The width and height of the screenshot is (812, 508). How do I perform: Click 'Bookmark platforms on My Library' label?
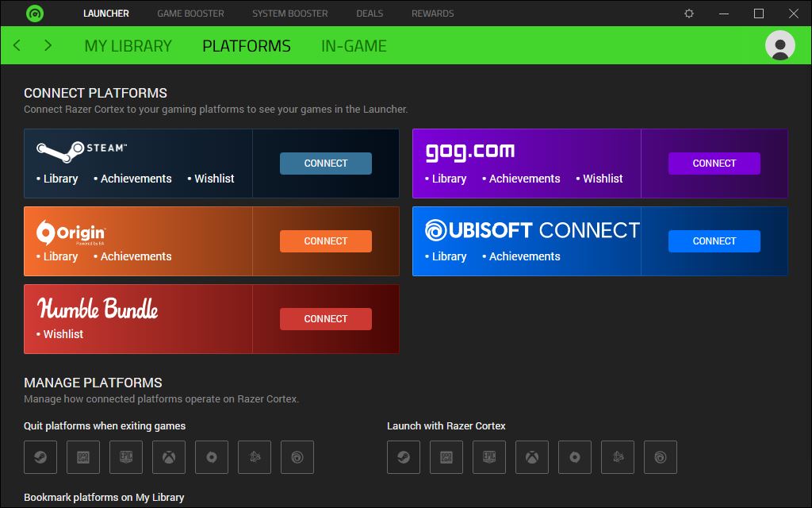104,497
